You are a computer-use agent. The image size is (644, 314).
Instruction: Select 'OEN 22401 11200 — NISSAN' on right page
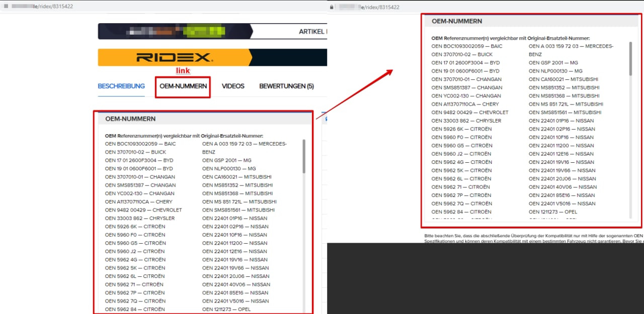click(x=561, y=145)
